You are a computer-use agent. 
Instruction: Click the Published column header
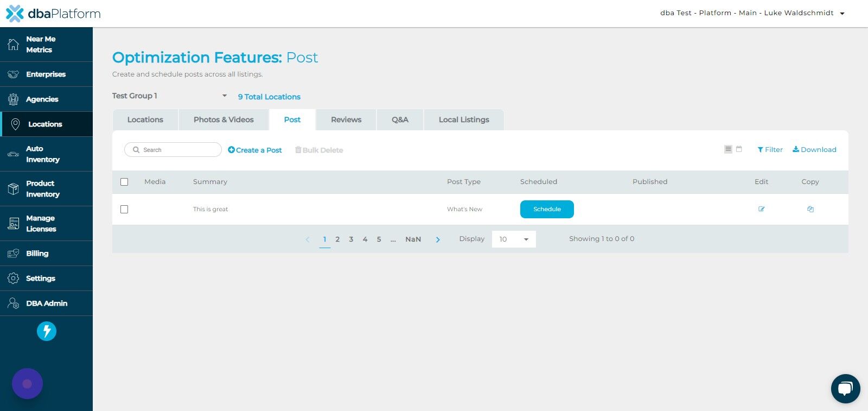click(x=650, y=182)
